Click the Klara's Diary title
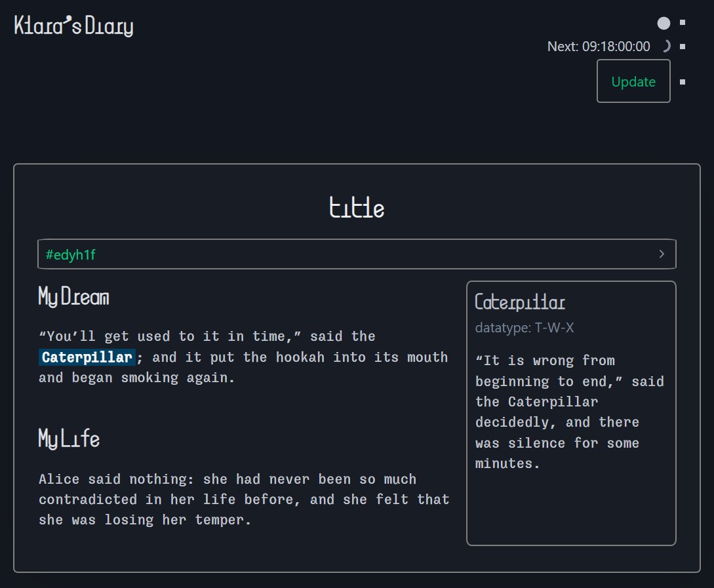 click(x=74, y=26)
